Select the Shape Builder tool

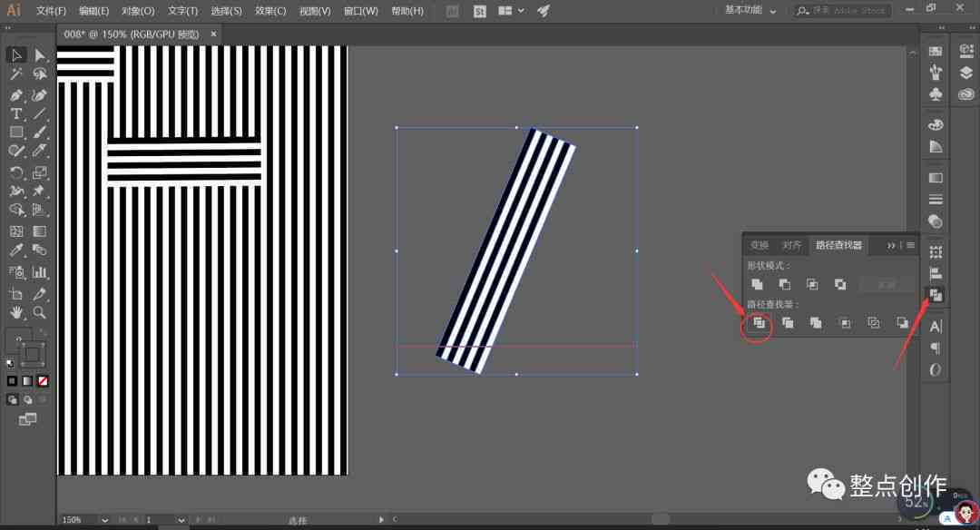[x=17, y=210]
